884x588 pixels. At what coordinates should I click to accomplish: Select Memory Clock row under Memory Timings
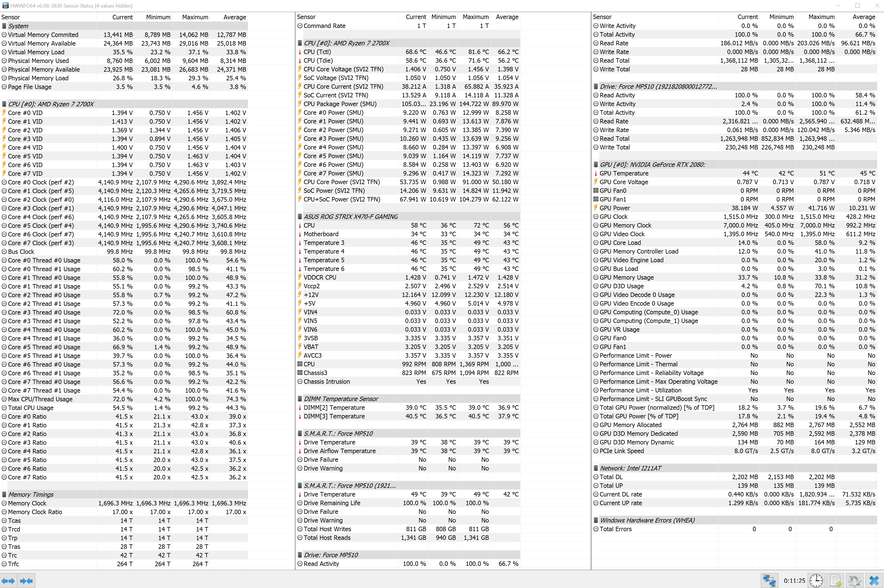point(27,503)
